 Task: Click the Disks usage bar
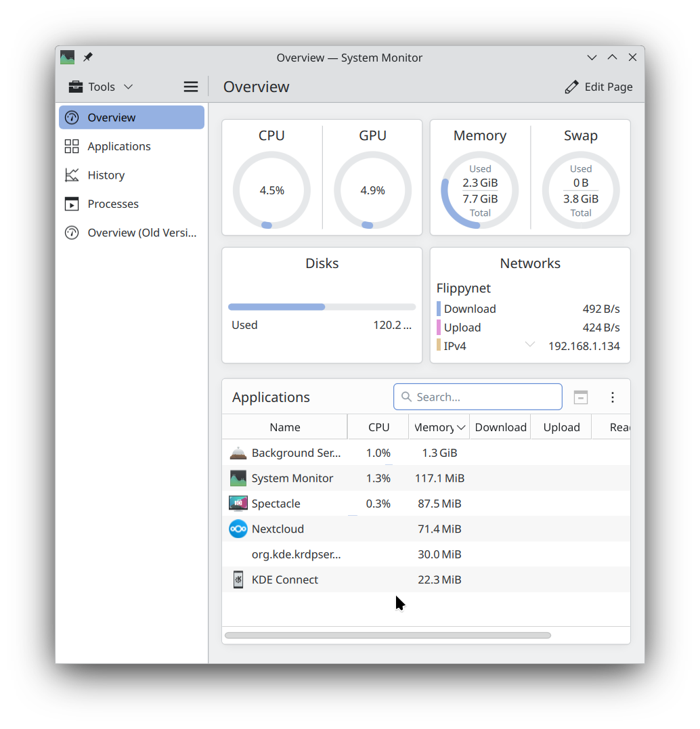(x=322, y=307)
